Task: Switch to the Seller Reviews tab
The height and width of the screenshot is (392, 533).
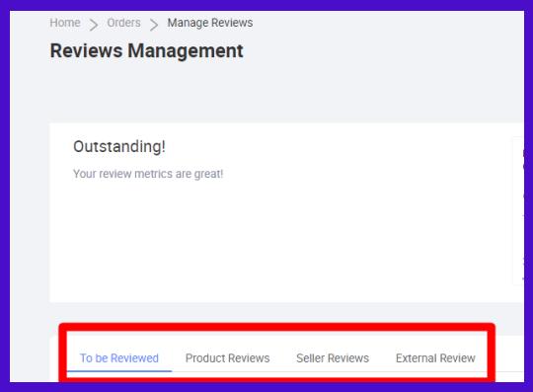Action: click(x=333, y=358)
